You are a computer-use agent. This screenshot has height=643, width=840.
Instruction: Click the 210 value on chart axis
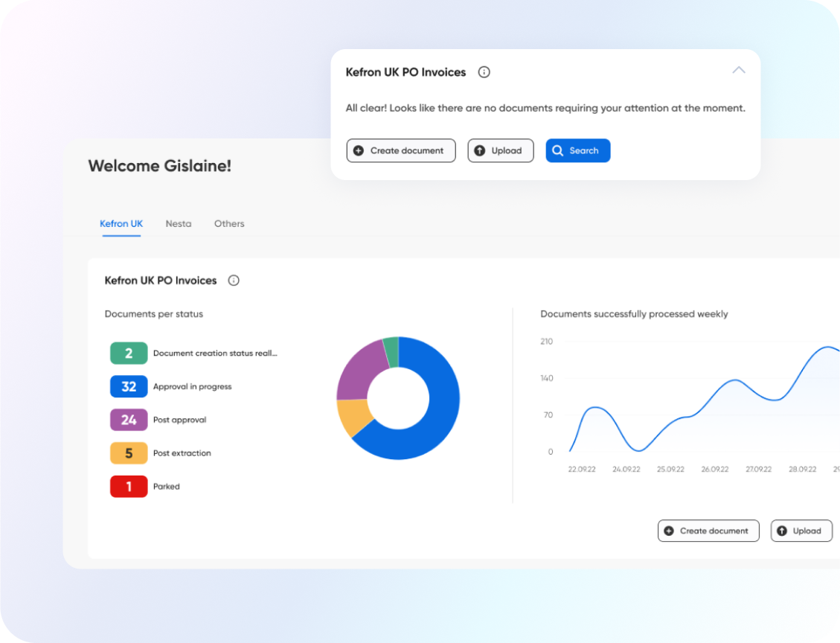point(546,342)
